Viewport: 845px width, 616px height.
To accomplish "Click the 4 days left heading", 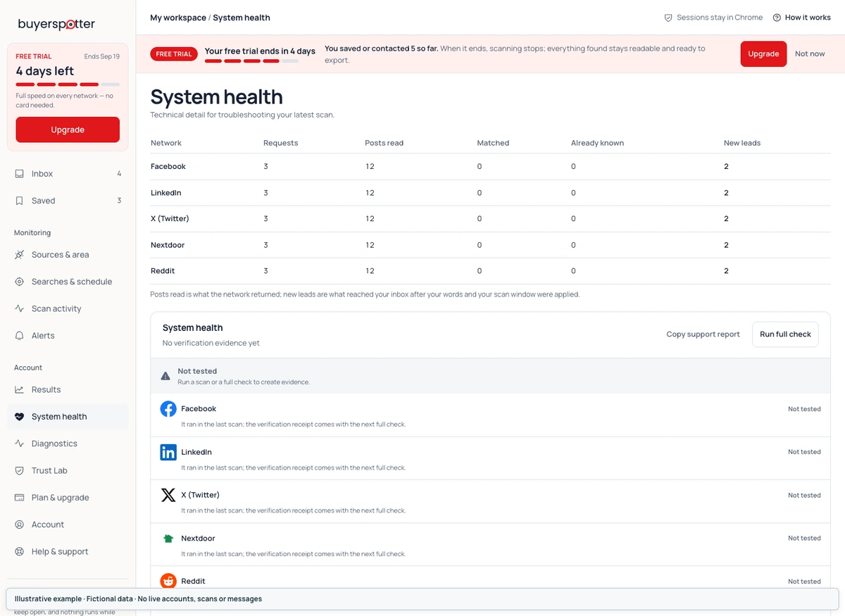I will 45,71.
